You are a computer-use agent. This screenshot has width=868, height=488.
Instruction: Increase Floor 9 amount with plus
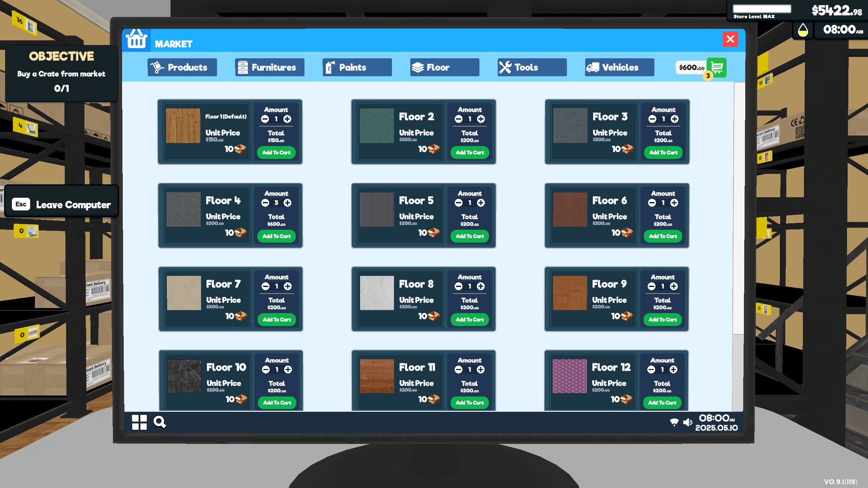tap(674, 286)
